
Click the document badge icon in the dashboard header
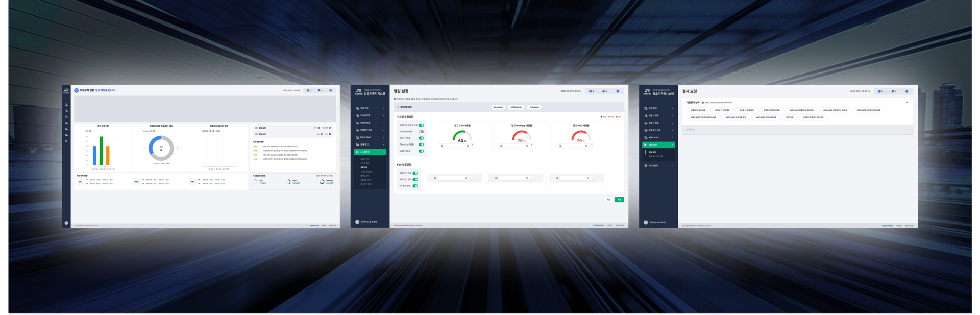tap(308, 90)
